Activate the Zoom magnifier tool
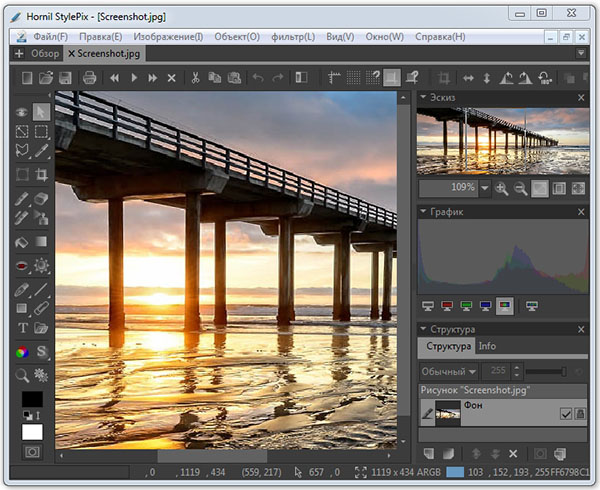 (22, 374)
